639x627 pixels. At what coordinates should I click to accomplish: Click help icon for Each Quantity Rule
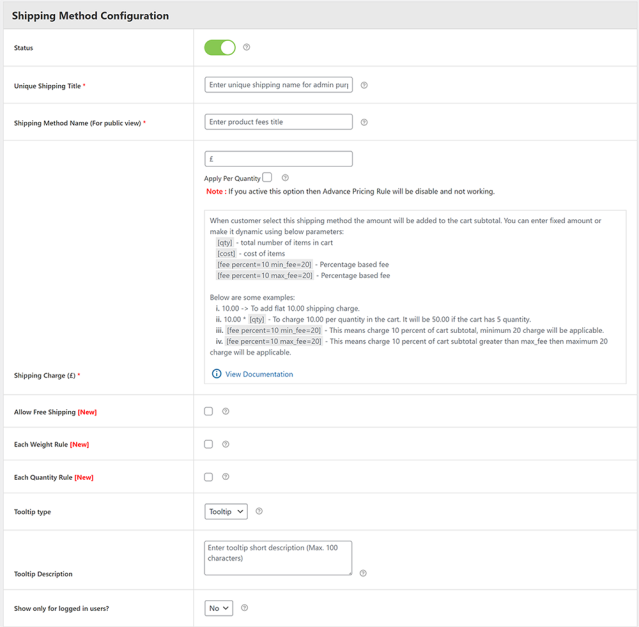pos(225,477)
